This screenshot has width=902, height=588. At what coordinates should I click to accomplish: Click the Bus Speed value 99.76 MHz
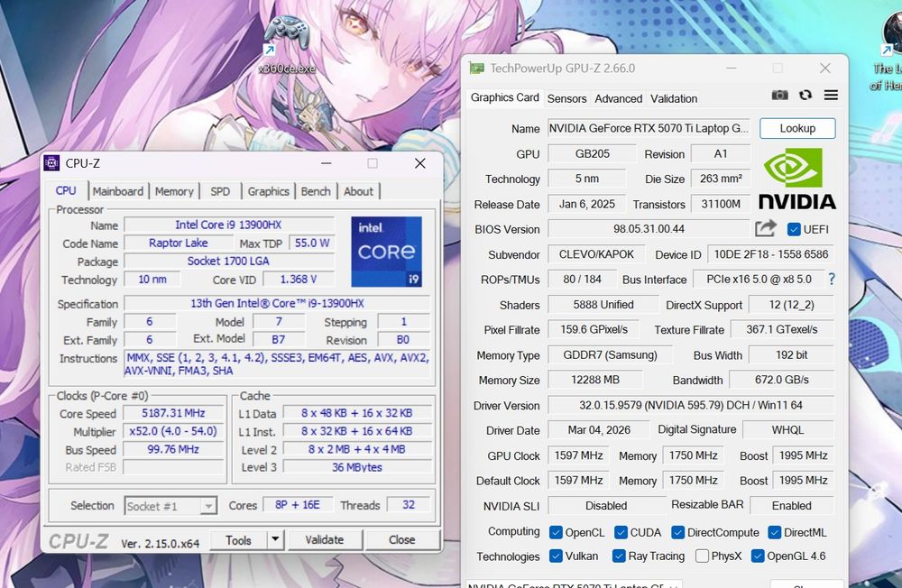[173, 449]
